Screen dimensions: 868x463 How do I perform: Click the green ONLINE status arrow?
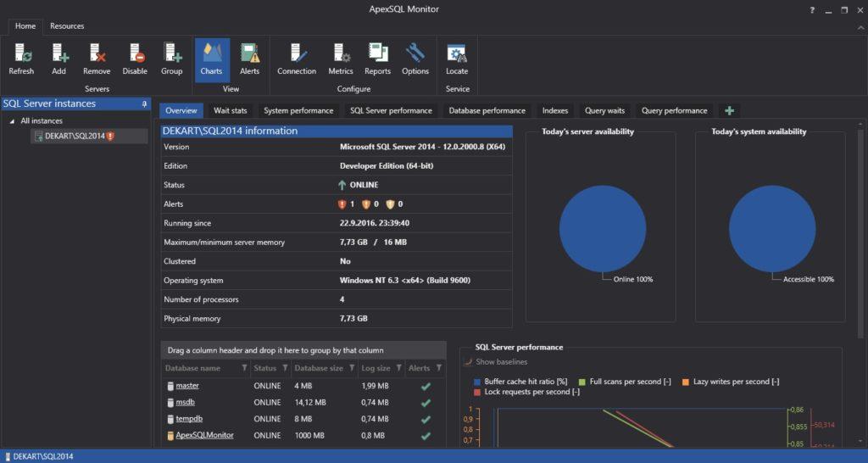(342, 185)
